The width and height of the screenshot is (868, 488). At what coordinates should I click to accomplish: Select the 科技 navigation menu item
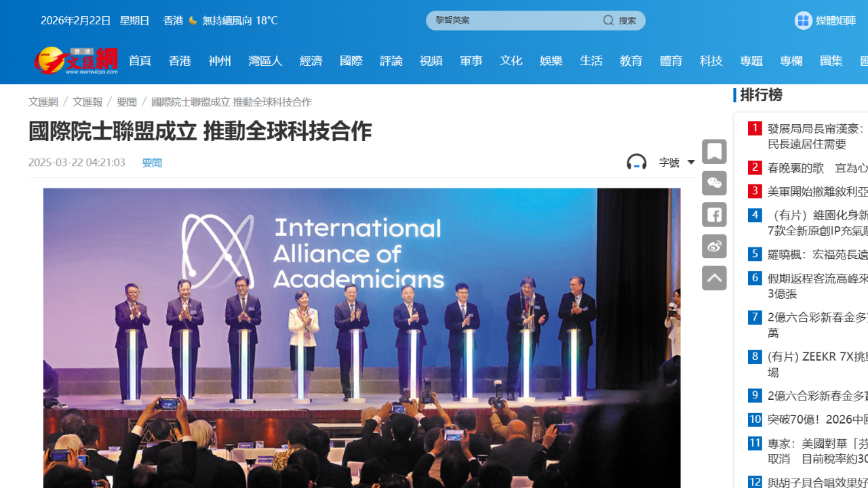(x=711, y=61)
